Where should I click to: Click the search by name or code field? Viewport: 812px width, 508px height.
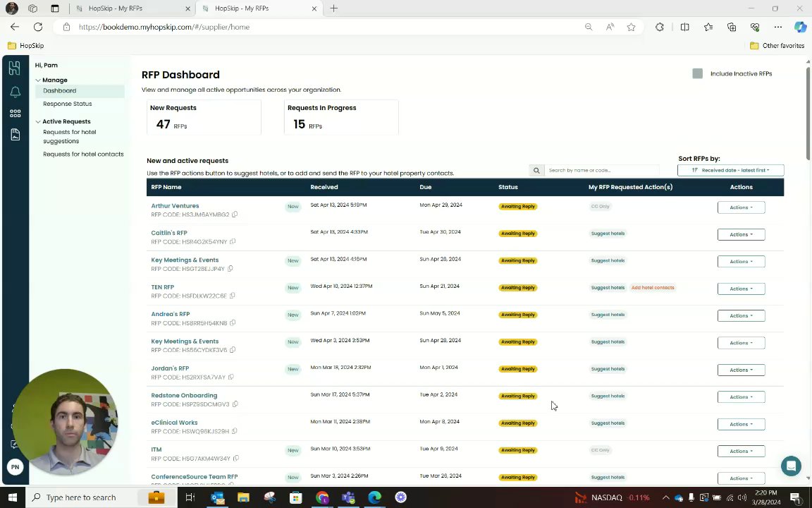pos(601,170)
